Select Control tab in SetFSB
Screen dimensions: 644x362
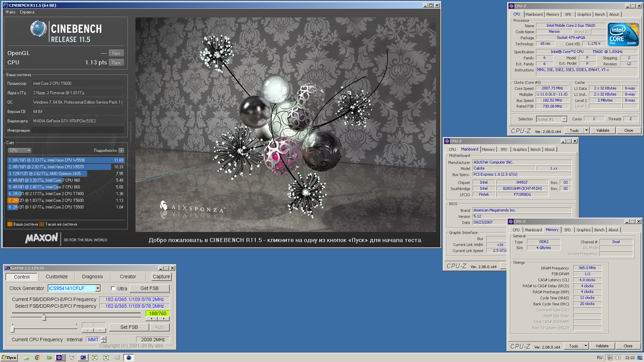click(22, 277)
